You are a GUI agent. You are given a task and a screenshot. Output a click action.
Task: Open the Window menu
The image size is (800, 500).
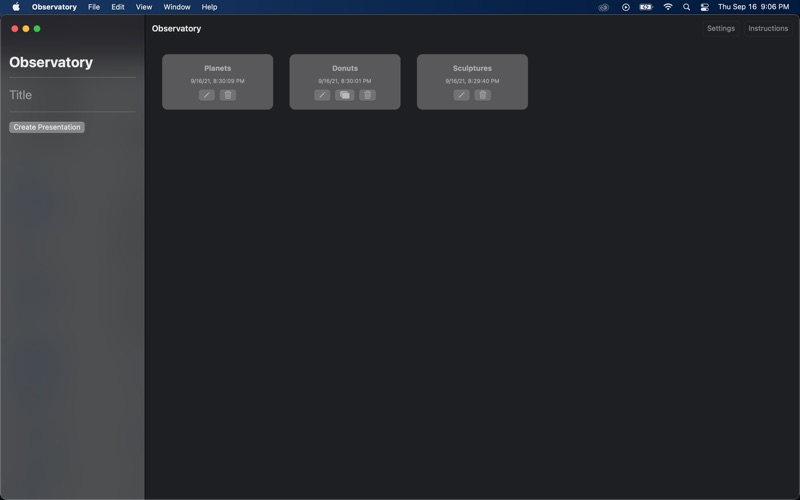[177, 7]
